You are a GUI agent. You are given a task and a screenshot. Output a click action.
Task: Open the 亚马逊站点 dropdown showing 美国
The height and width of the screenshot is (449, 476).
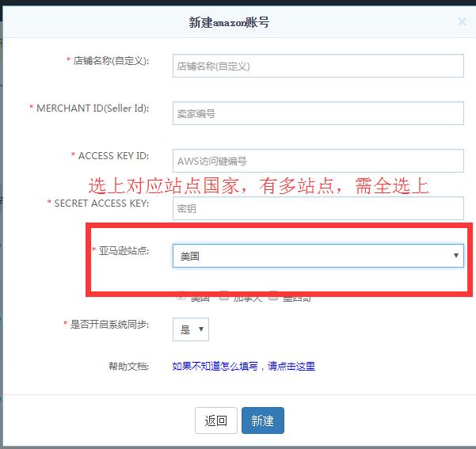(x=318, y=256)
